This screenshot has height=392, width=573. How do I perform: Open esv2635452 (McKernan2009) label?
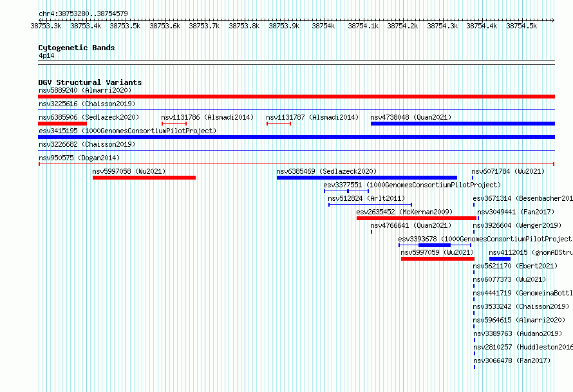point(404,212)
